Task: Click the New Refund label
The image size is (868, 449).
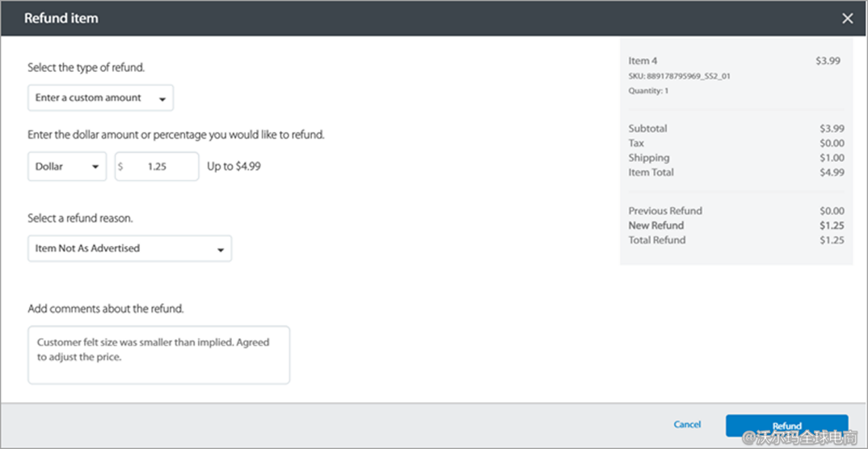Action: point(656,226)
